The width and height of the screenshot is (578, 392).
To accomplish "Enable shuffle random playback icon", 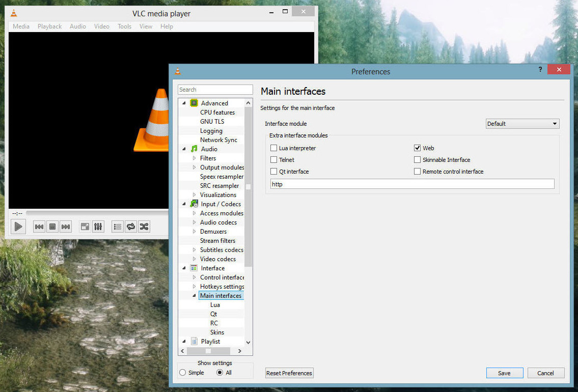I will point(144,227).
